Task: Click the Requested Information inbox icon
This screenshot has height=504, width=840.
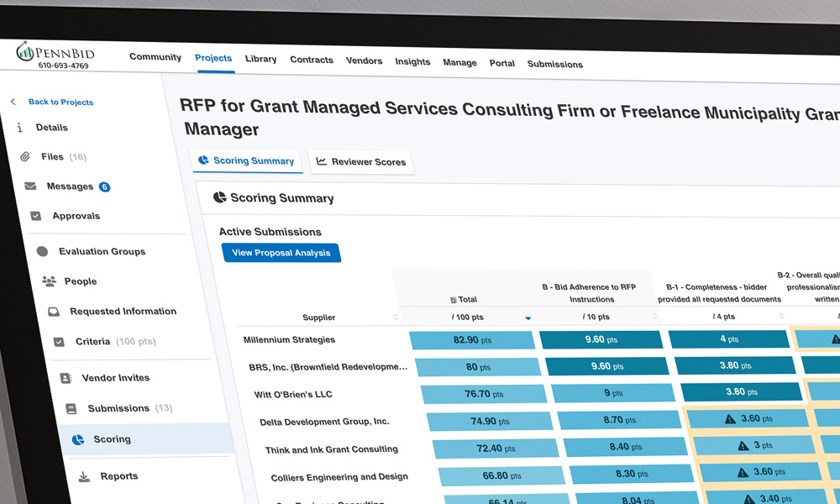Action: pyautogui.click(x=54, y=311)
